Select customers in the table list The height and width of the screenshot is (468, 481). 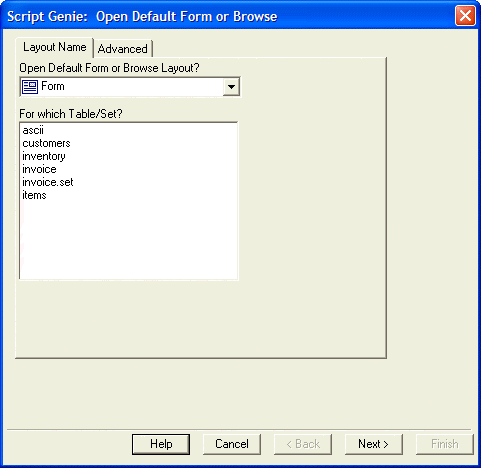pyautogui.click(x=46, y=143)
